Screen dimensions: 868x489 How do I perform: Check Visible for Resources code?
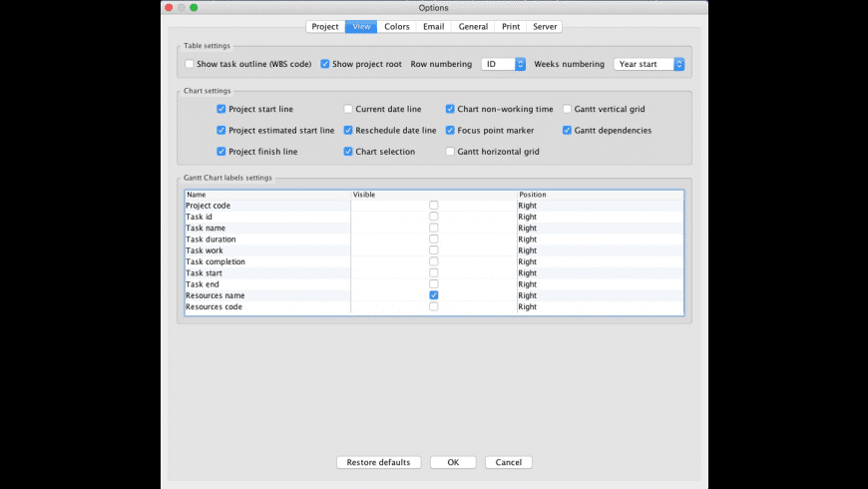tap(433, 306)
